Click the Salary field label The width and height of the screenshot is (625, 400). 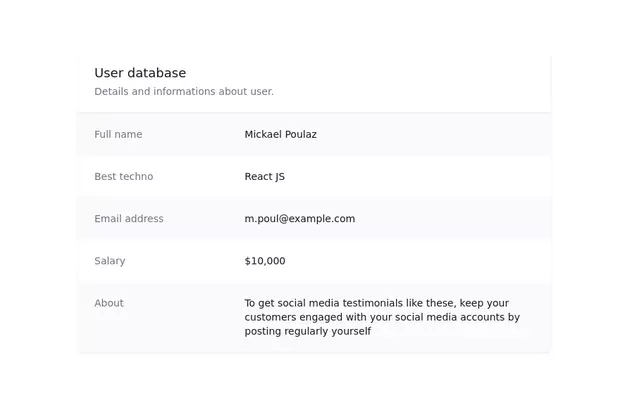click(110, 261)
